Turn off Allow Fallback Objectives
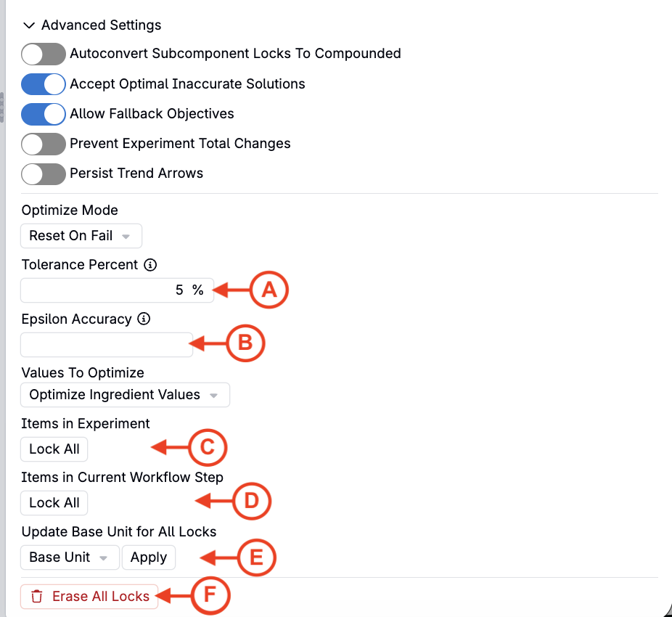This screenshot has height=617, width=672. (x=44, y=114)
